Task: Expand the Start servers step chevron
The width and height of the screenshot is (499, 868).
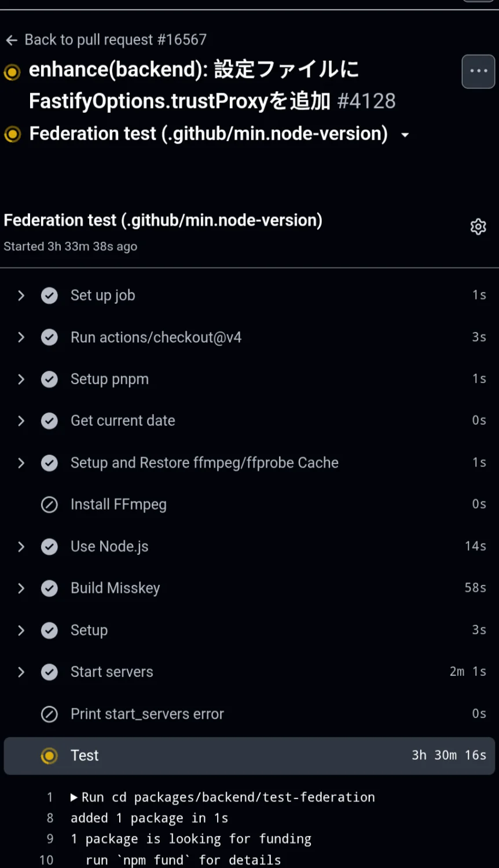Action: [21, 672]
